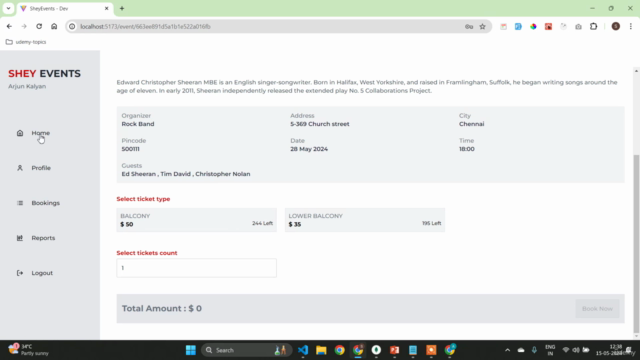Open the Home sidebar item
Viewport: 640px width, 360px height.
pos(41,133)
